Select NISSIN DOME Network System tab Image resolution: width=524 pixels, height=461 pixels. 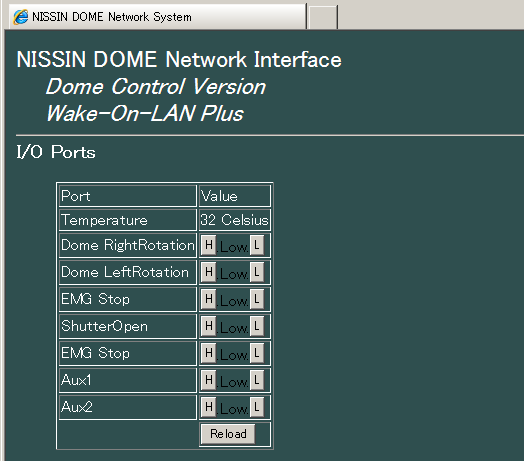[x=157, y=17]
